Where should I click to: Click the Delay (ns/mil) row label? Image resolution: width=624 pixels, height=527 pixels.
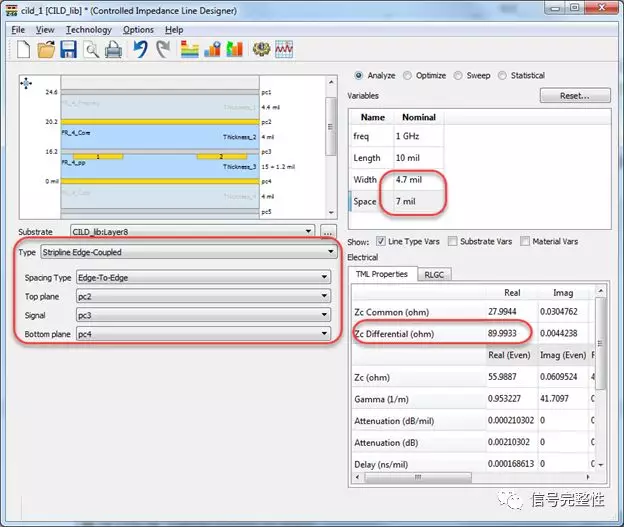pos(381,465)
